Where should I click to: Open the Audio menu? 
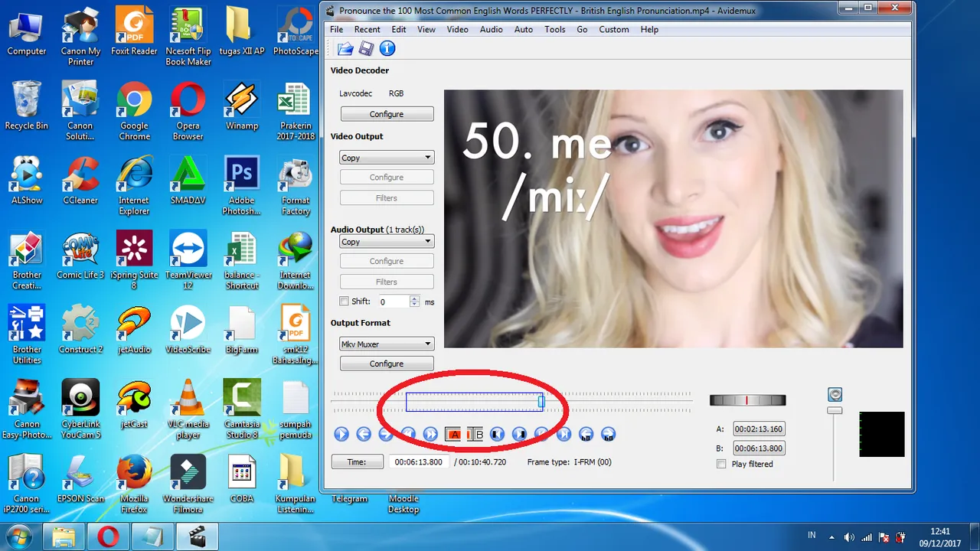(x=492, y=29)
